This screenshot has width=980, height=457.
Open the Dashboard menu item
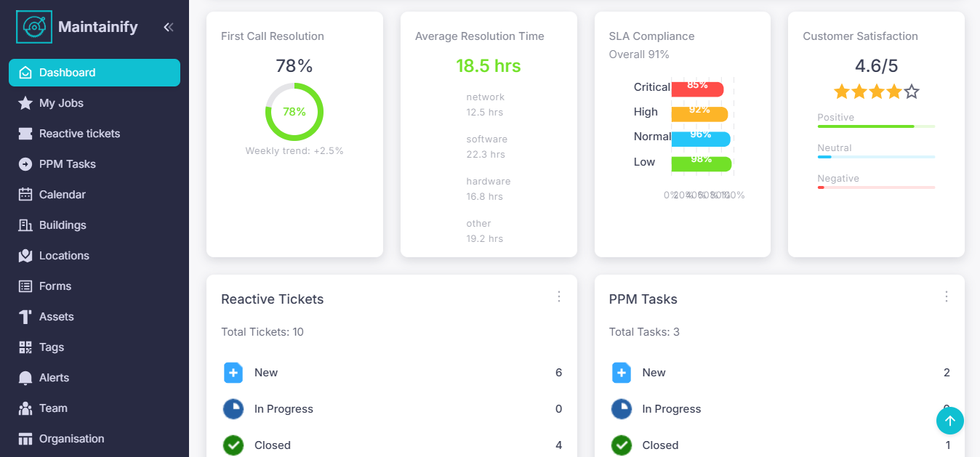click(95, 73)
